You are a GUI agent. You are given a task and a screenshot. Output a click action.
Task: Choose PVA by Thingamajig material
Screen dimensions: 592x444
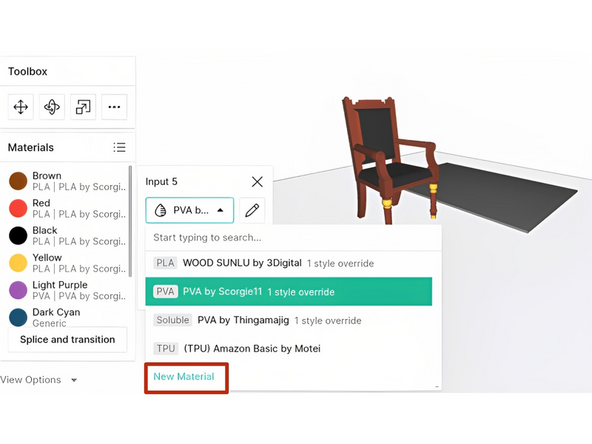289,320
